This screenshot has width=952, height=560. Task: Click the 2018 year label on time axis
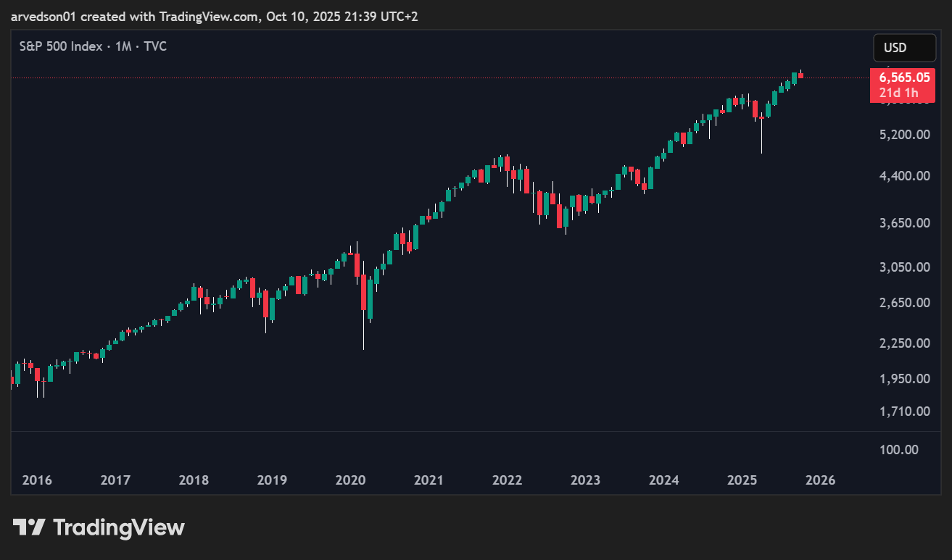coord(194,480)
